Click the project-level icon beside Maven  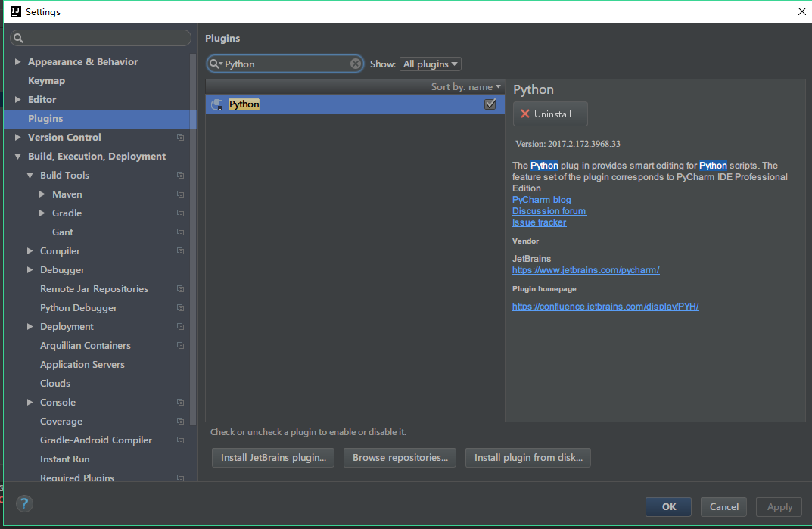[180, 194]
